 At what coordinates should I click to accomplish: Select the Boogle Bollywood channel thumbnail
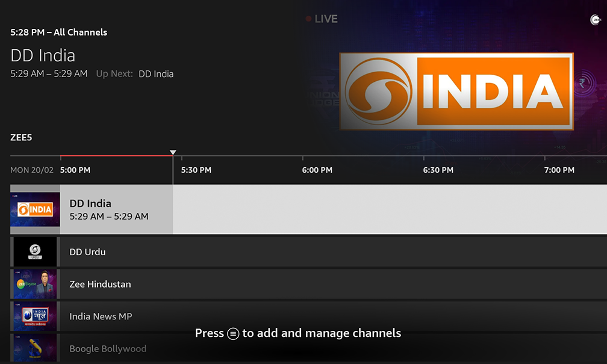coord(35,348)
